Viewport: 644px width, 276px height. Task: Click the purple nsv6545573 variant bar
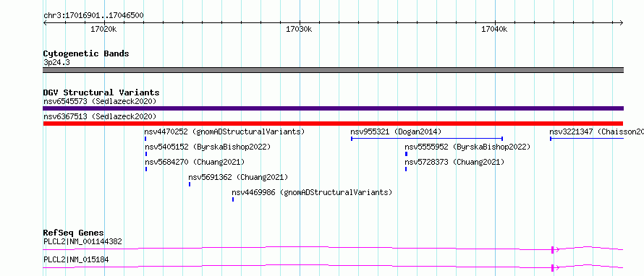pyautogui.click(x=333, y=108)
